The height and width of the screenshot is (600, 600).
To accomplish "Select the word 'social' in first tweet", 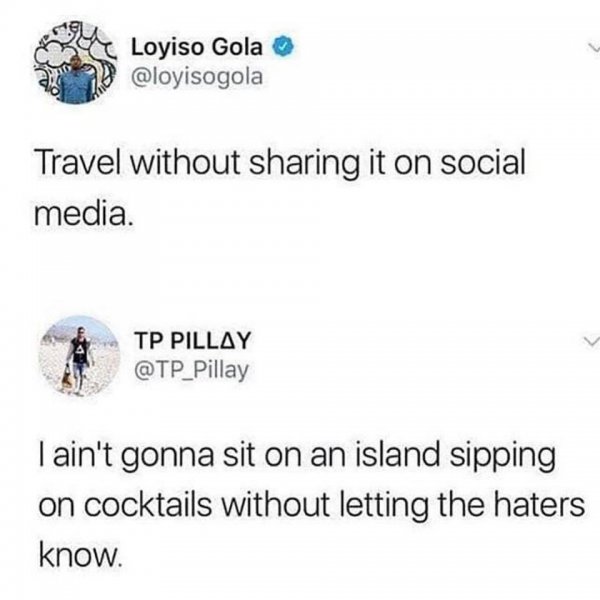I will tap(483, 161).
